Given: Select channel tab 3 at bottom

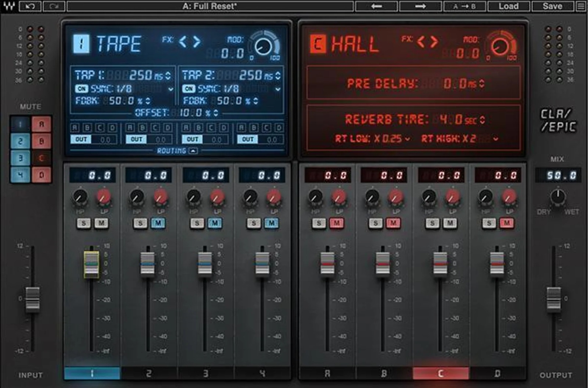Looking at the screenshot, I should [x=206, y=373].
